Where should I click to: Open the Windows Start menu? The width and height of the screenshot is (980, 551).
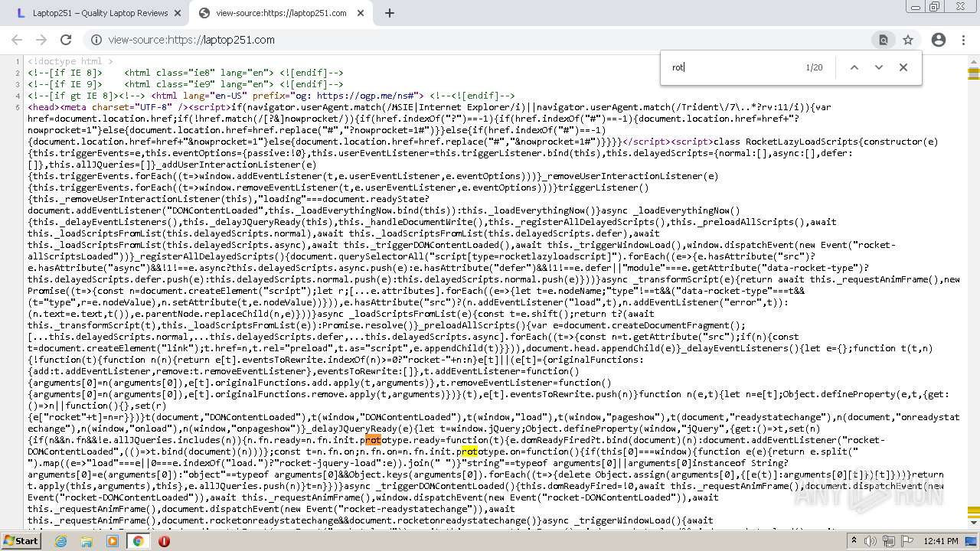pyautogui.click(x=21, y=541)
